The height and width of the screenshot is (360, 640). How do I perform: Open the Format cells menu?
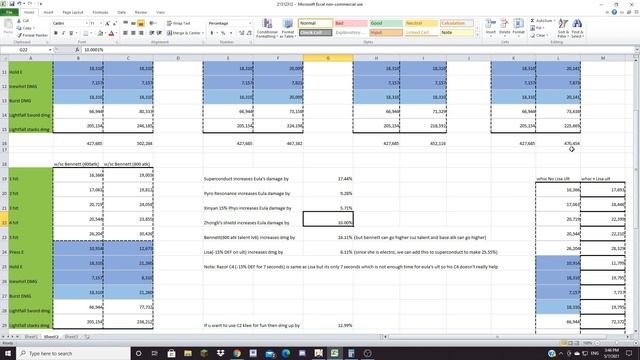point(518,27)
